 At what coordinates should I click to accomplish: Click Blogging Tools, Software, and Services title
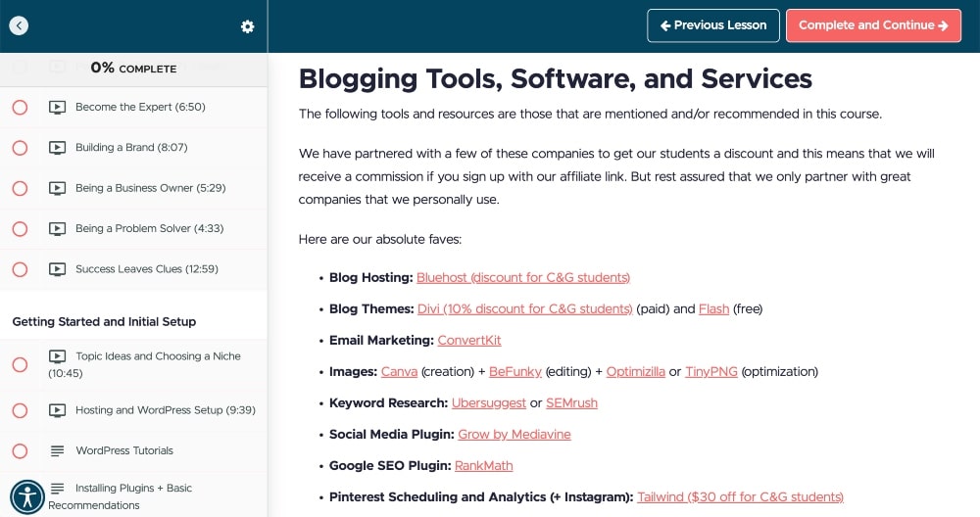coord(555,79)
